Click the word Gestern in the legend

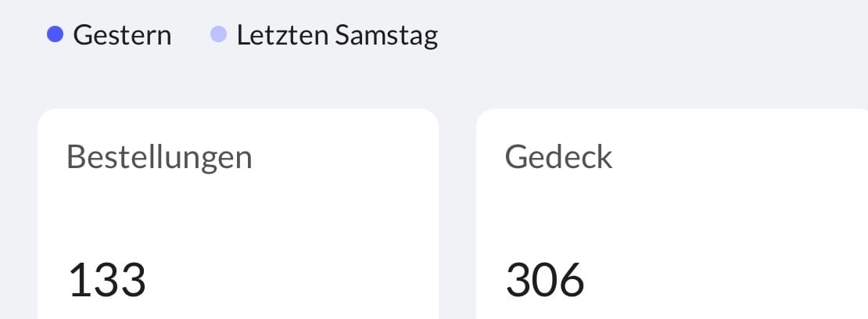tap(122, 35)
